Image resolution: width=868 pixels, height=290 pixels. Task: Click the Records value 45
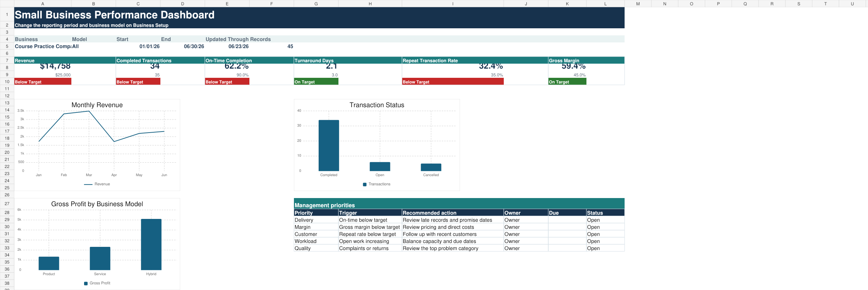290,46
